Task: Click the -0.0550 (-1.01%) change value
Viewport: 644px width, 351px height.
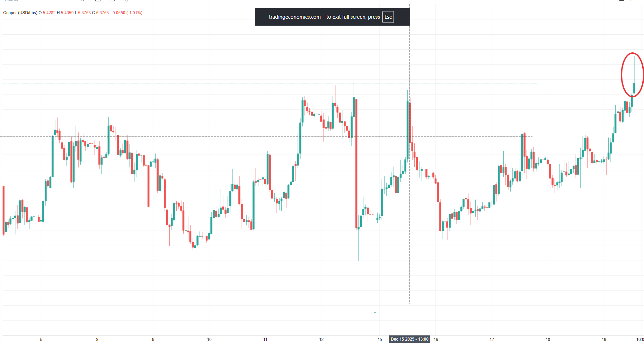Action: point(127,13)
